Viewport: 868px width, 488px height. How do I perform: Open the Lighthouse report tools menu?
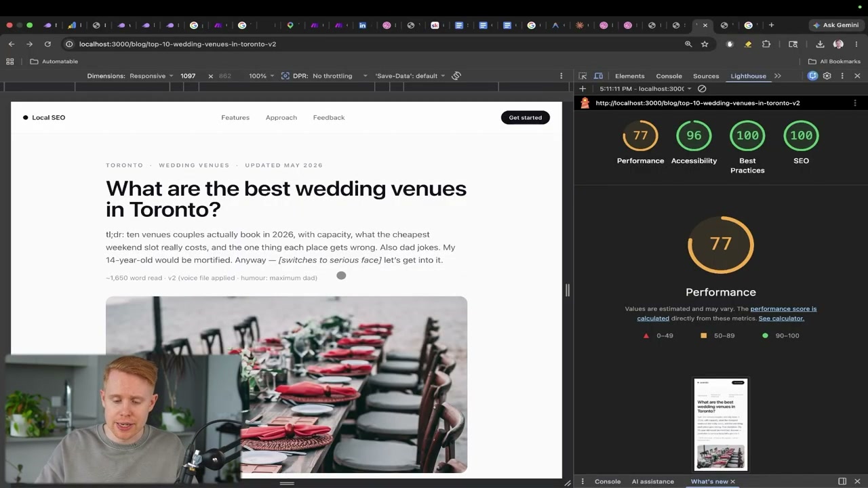[855, 103]
